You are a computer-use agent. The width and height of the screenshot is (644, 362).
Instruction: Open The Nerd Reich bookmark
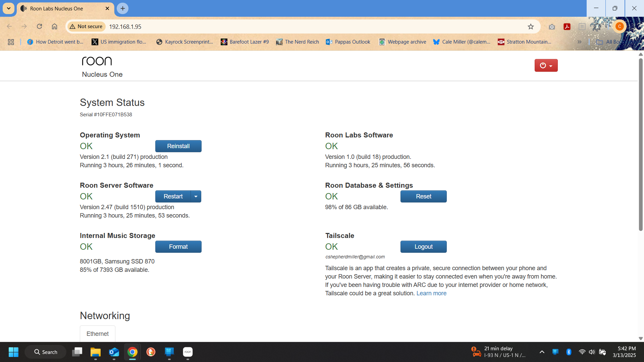coord(298,42)
